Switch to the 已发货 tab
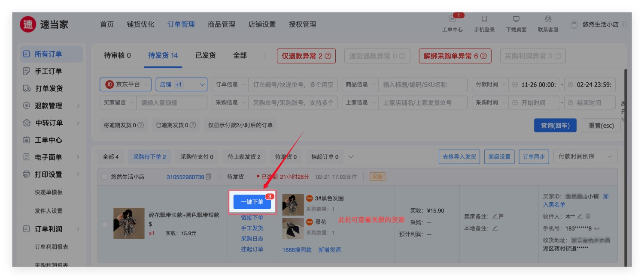The height and width of the screenshot is (279, 644). point(205,55)
